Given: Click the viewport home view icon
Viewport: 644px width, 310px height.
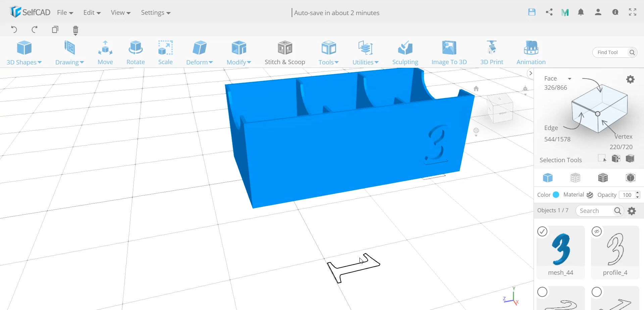Looking at the screenshot, I should tap(476, 89).
